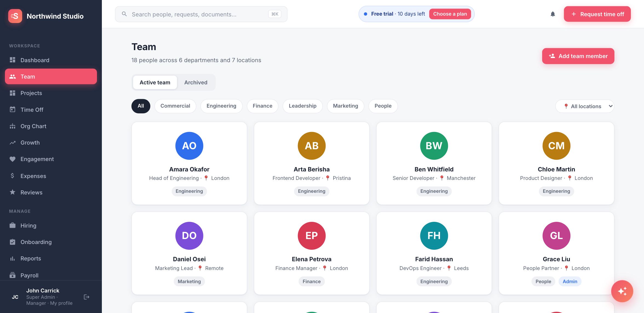Click Add team member button
Screen dimensions: 644x313
[578, 56]
